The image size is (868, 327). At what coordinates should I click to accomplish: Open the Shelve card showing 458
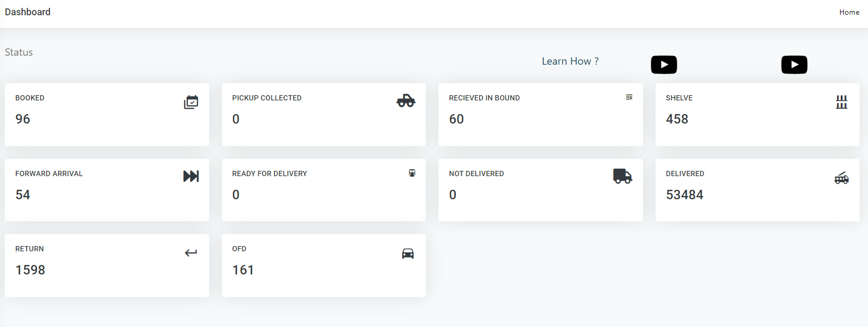(x=758, y=115)
